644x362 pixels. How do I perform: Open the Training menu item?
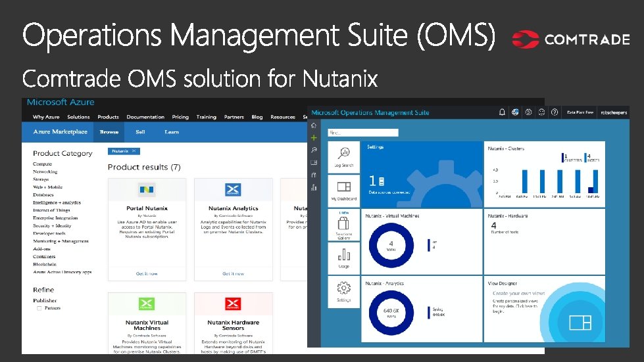pos(206,117)
